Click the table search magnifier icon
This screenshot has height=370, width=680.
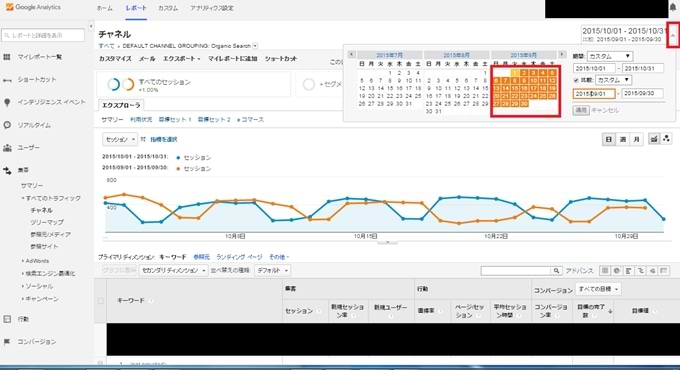556,271
